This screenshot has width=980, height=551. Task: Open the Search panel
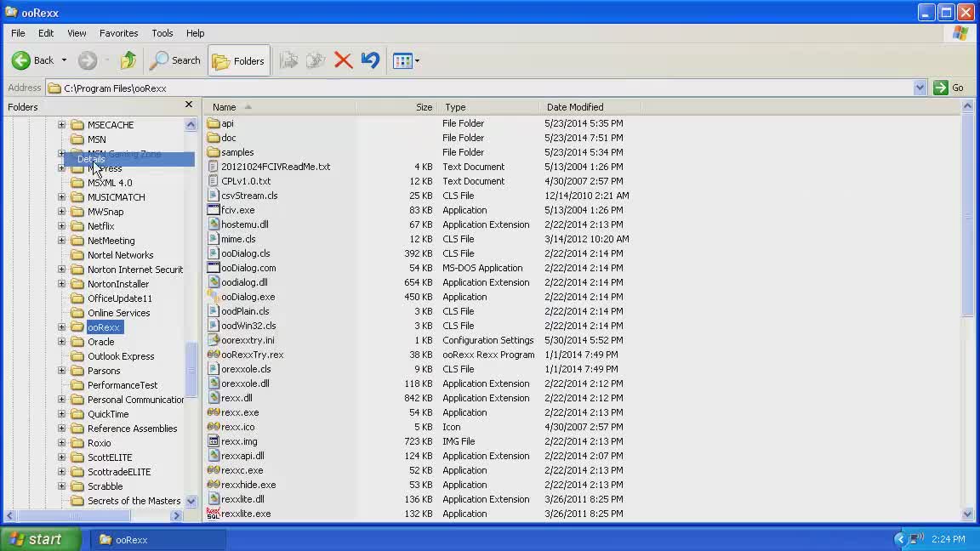coord(175,60)
